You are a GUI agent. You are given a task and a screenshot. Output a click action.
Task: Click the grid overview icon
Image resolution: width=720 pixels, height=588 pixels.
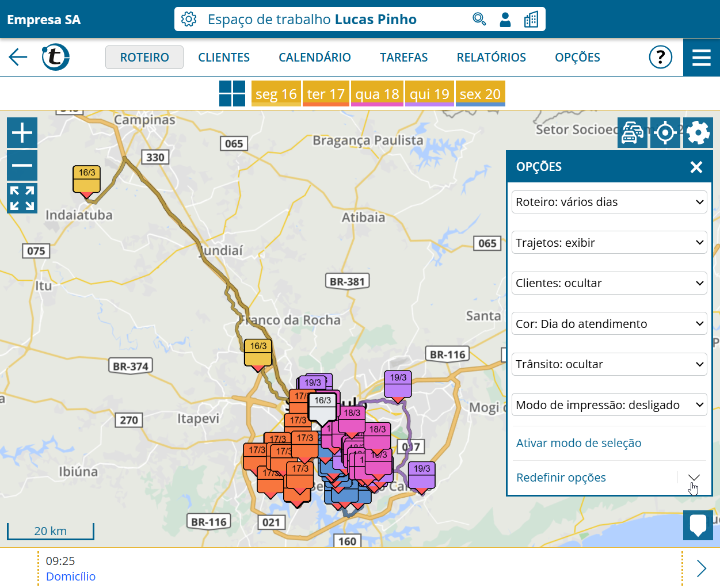point(232,93)
